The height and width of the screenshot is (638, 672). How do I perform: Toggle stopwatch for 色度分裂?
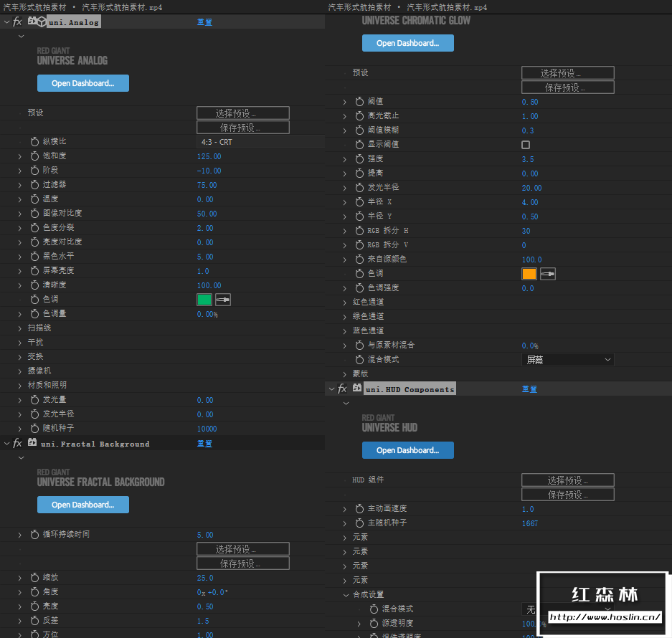tap(34, 227)
